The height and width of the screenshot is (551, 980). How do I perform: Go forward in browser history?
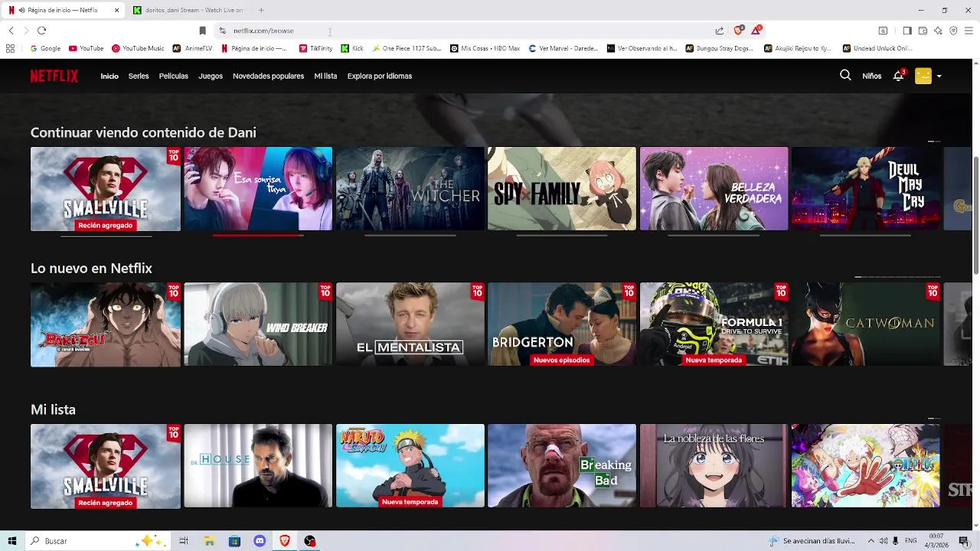(26, 31)
